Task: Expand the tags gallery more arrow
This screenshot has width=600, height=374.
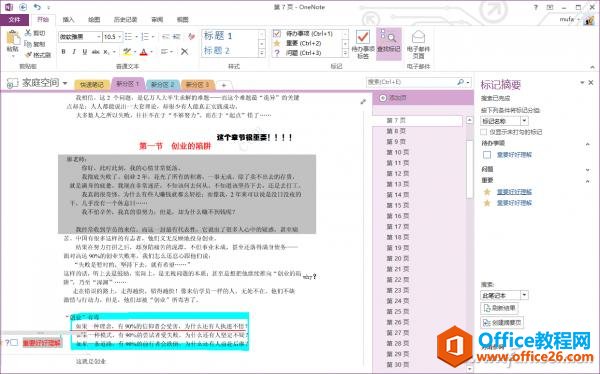Action: 345,54
